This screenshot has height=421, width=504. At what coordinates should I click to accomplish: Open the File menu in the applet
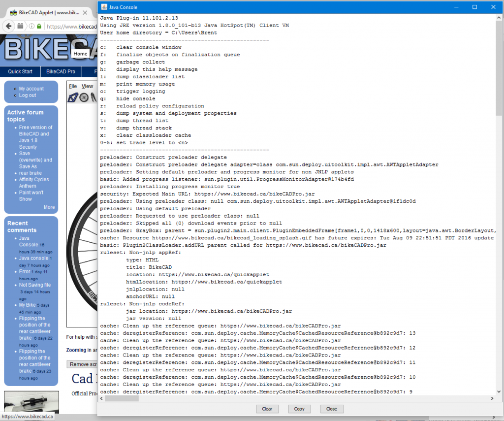click(73, 86)
